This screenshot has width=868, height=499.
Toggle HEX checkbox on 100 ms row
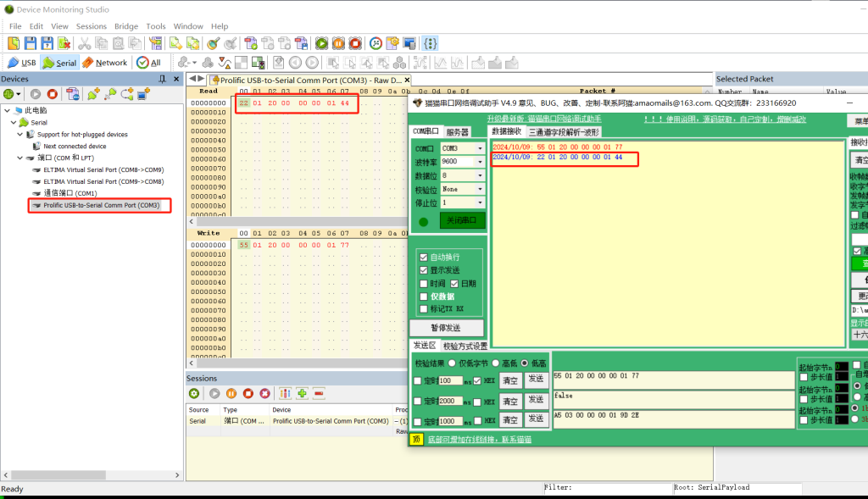point(477,380)
